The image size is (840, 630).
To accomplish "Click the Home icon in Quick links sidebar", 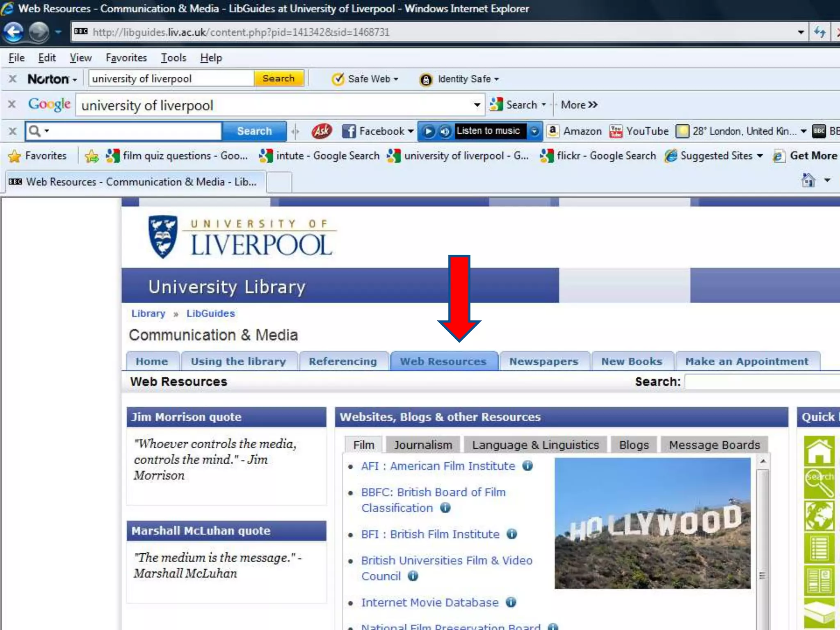I will point(819,450).
